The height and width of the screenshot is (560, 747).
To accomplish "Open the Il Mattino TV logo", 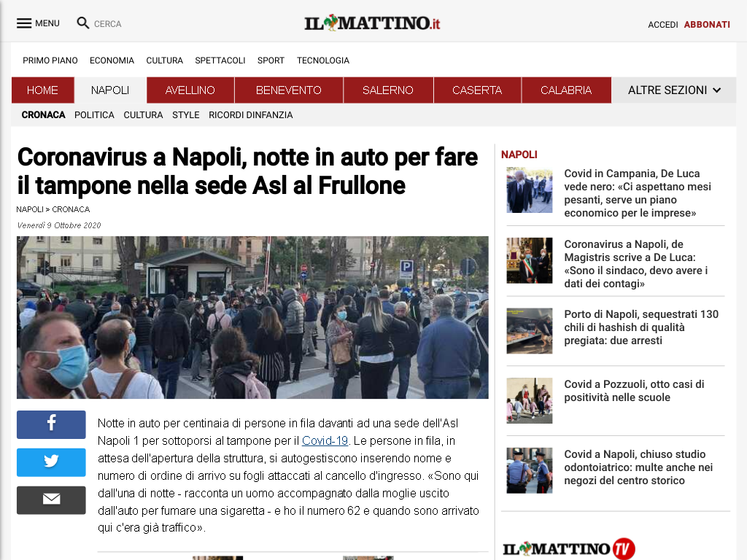I will 569,548.
